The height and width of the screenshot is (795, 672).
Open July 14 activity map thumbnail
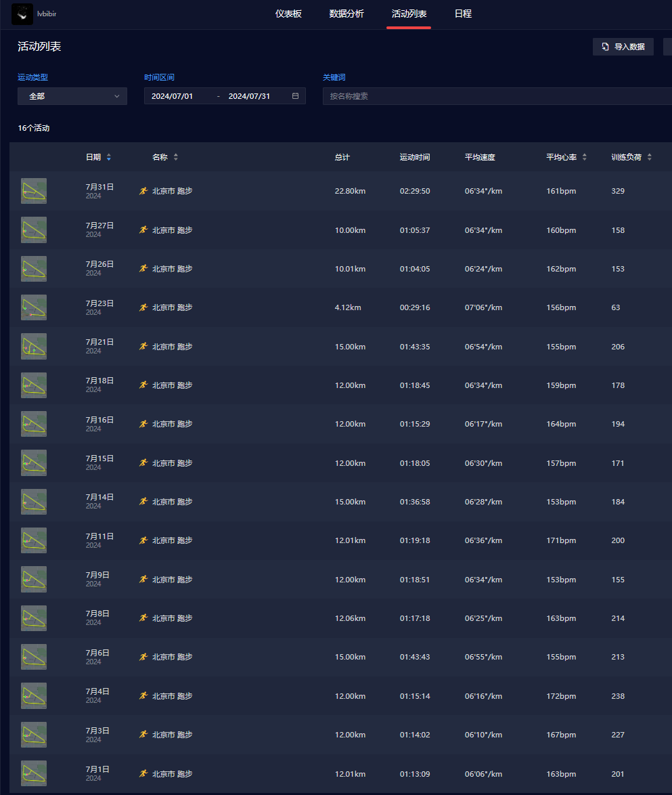34,502
